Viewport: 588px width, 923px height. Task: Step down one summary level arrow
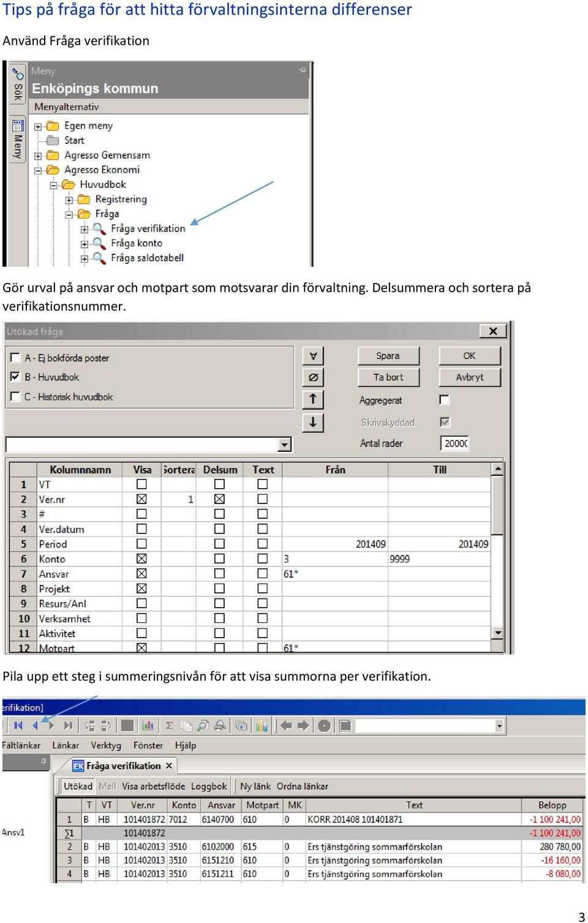[x=51, y=726]
